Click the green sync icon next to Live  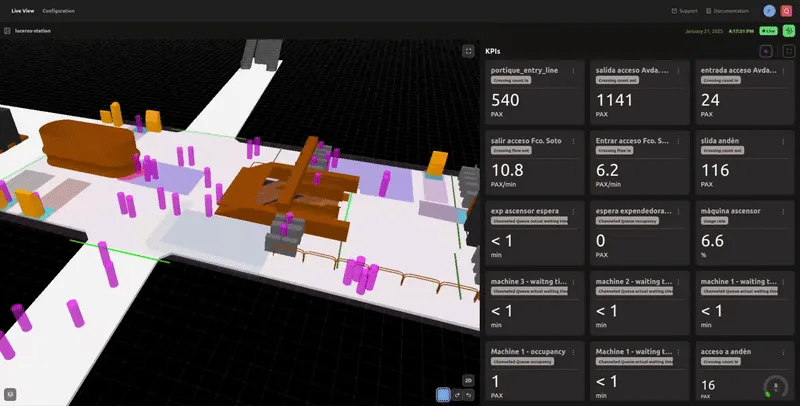point(788,31)
